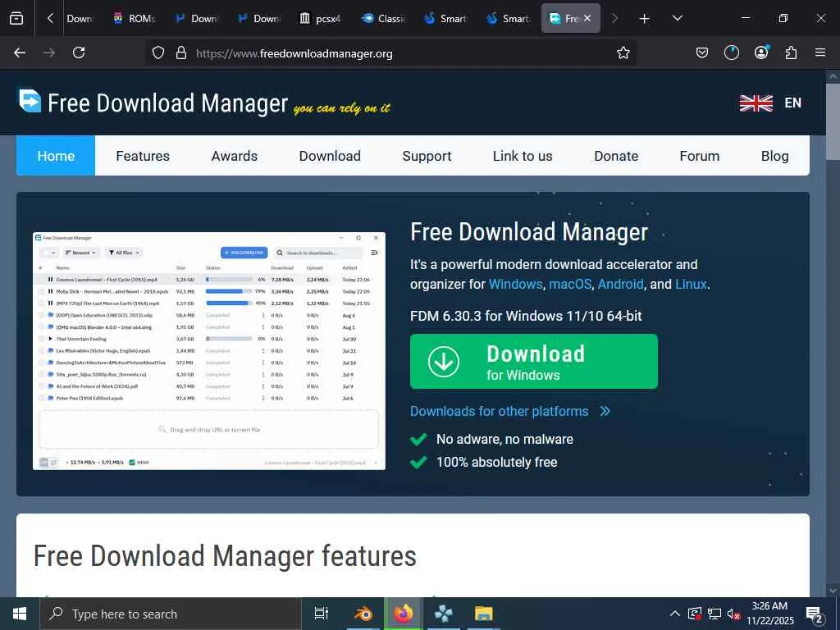Open File Explorer from the taskbar

483,614
